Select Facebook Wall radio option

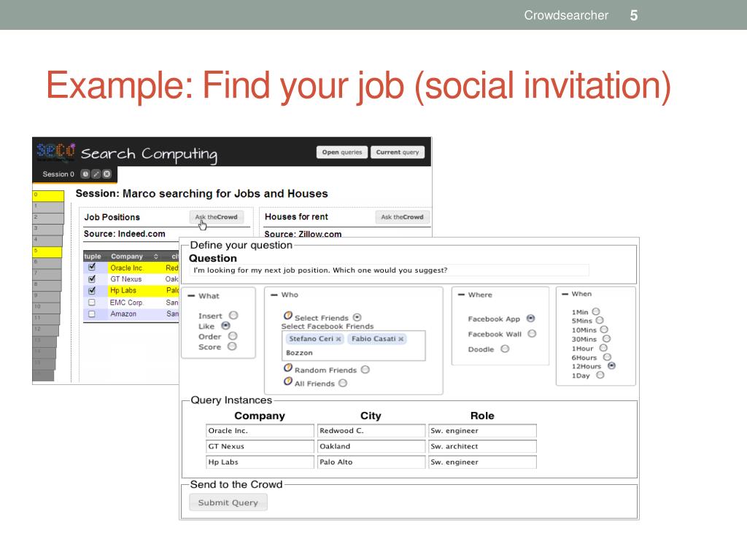point(532,334)
